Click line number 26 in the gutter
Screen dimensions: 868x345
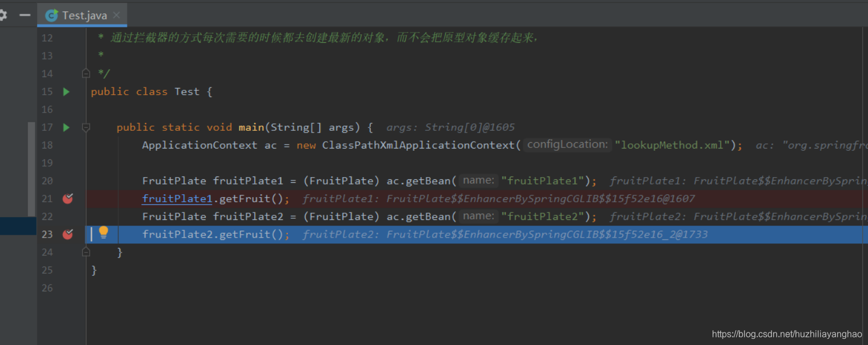47,288
